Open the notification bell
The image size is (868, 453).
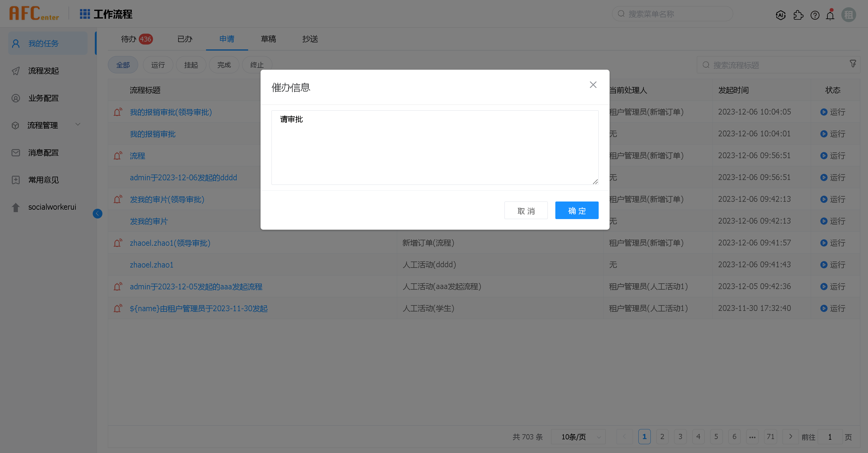click(830, 15)
